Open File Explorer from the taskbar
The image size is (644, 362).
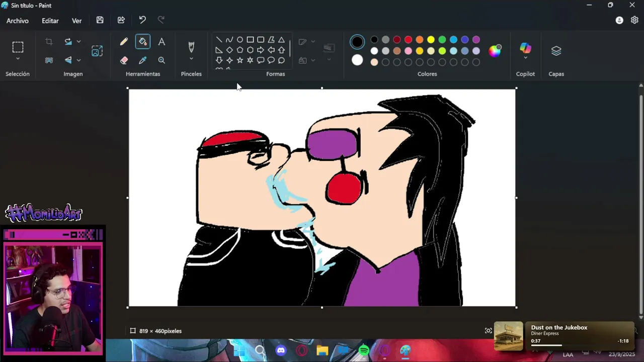[323, 350]
